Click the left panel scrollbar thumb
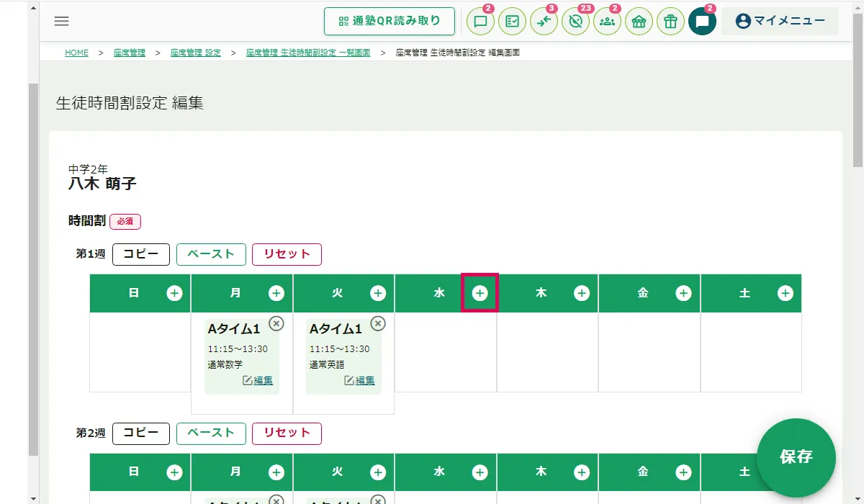This screenshot has height=504, width=864. pyautogui.click(x=33, y=269)
